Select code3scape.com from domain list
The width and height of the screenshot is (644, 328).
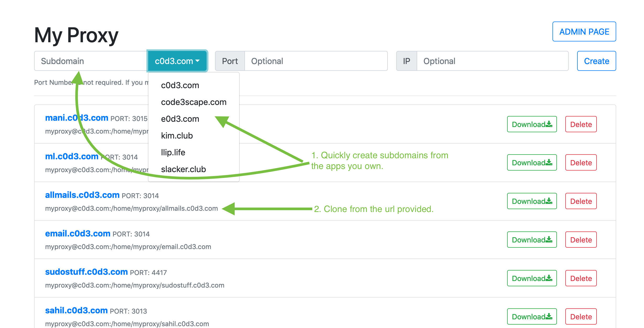click(194, 102)
